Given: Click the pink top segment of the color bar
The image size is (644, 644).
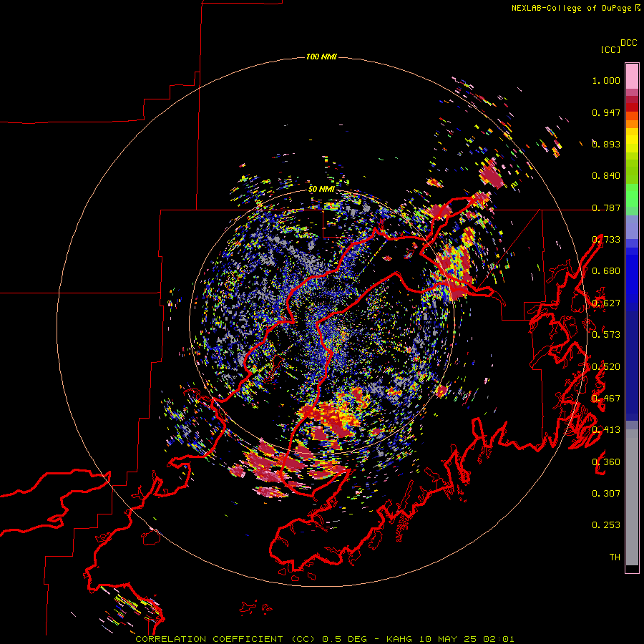Looking at the screenshot, I should pyautogui.click(x=632, y=76).
